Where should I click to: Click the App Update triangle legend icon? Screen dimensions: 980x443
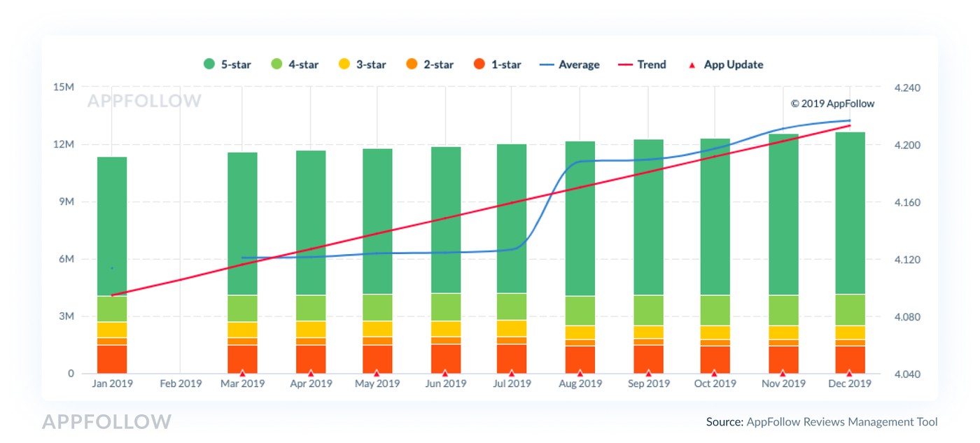[x=692, y=65]
